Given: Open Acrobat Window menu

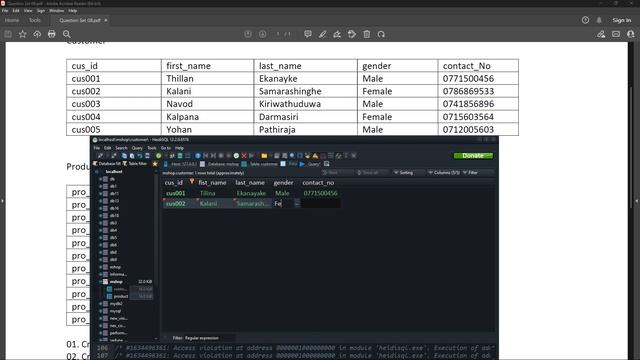Looking at the screenshot, I should [x=56, y=11].
